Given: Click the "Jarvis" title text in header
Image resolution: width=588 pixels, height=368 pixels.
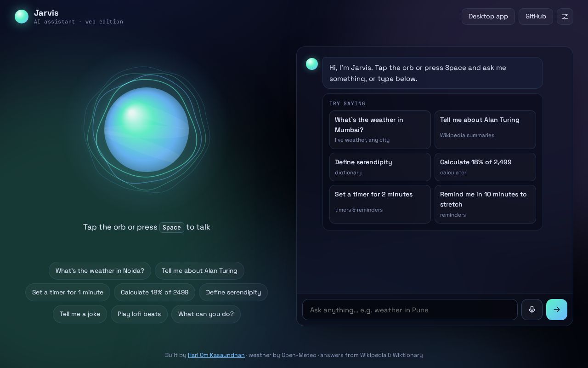Looking at the screenshot, I should click(x=46, y=13).
